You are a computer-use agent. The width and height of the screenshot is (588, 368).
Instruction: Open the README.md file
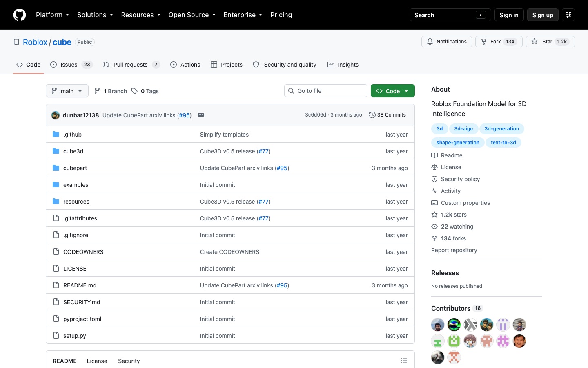point(80,285)
